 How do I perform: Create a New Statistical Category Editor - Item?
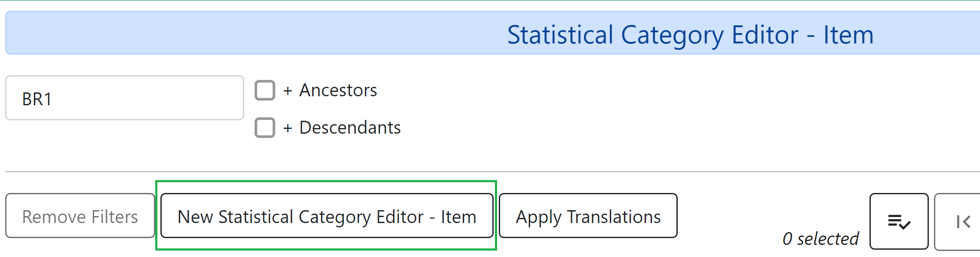[327, 216]
